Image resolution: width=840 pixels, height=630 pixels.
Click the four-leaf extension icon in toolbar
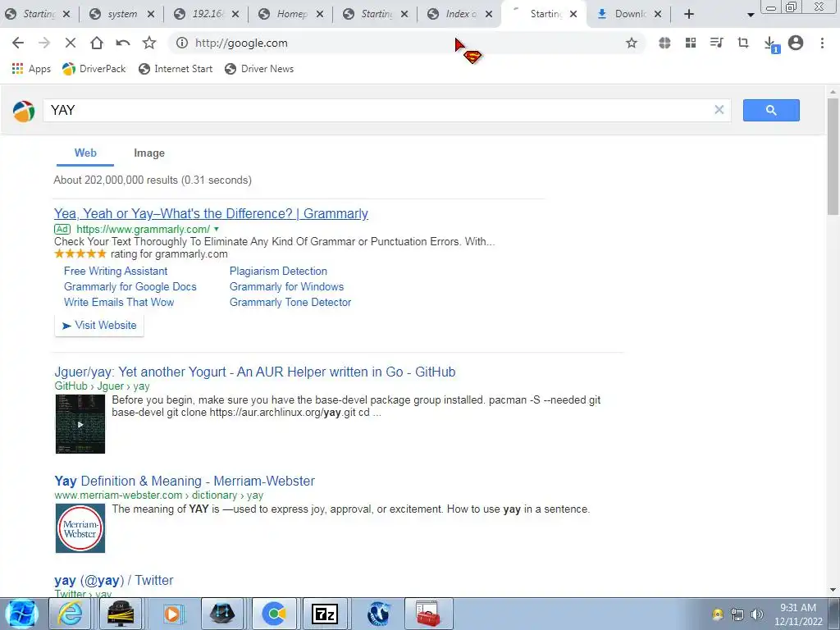(664, 43)
